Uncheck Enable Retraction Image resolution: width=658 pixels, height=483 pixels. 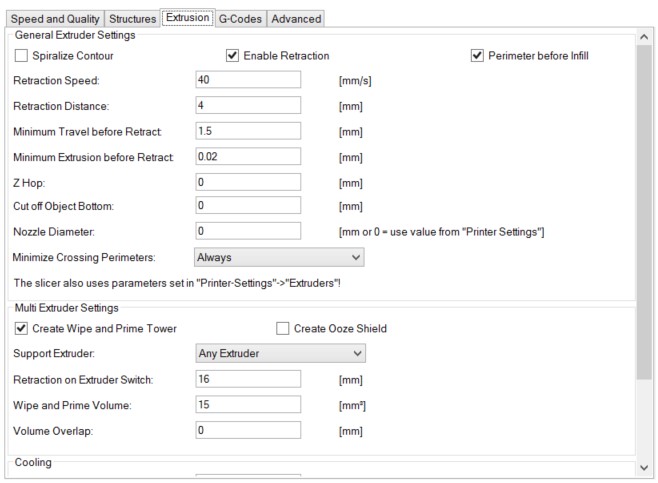tap(232, 56)
